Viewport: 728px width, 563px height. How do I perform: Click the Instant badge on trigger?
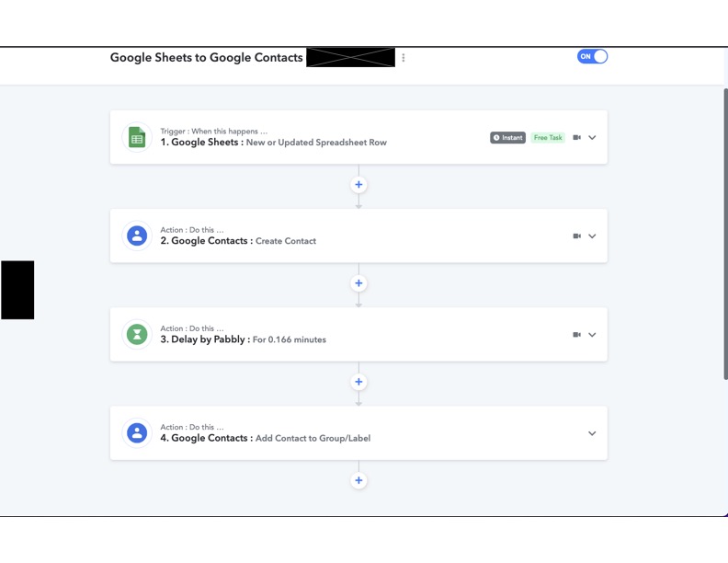508,137
